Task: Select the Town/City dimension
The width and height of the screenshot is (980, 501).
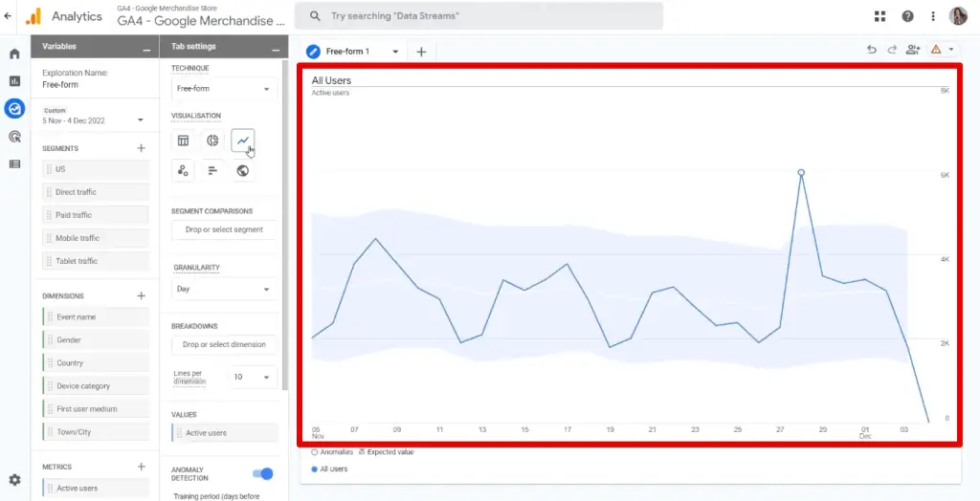Action: point(96,431)
